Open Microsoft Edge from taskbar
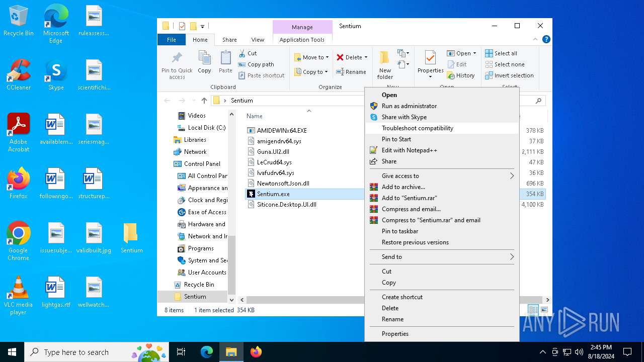The image size is (644, 362). pyautogui.click(x=207, y=352)
